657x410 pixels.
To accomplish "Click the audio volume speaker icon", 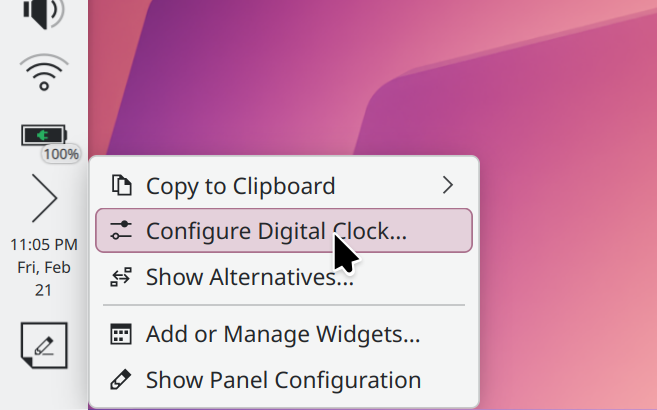I will click(x=43, y=13).
